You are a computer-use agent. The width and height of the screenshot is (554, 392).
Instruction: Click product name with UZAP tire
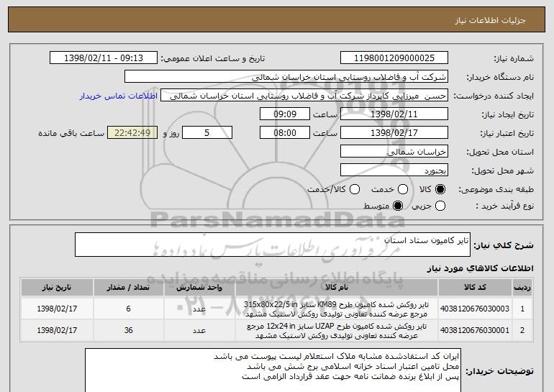(x=337, y=331)
